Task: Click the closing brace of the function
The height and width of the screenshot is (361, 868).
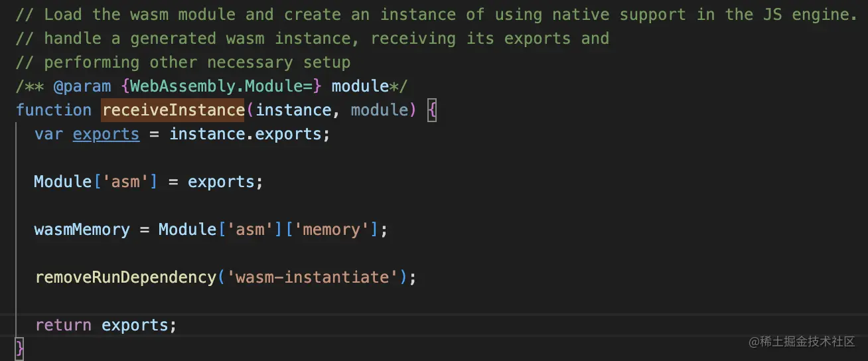Action: (x=20, y=347)
